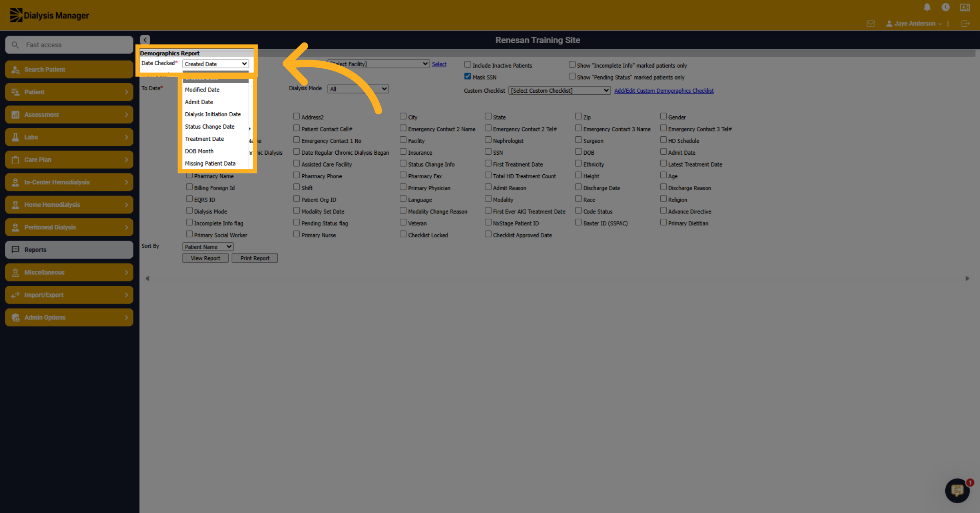980x513 pixels.
Task: Open the contact card icon in header
Action: [965, 7]
